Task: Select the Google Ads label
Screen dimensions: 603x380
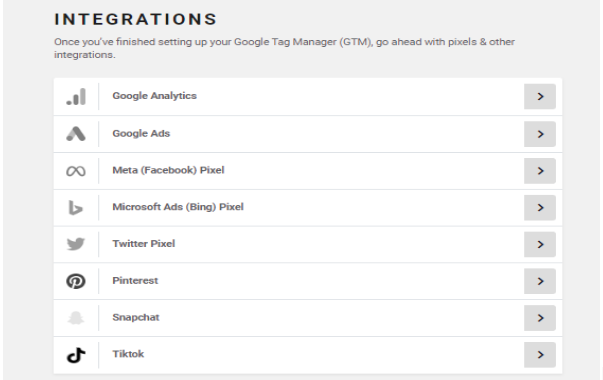Action: (x=141, y=133)
